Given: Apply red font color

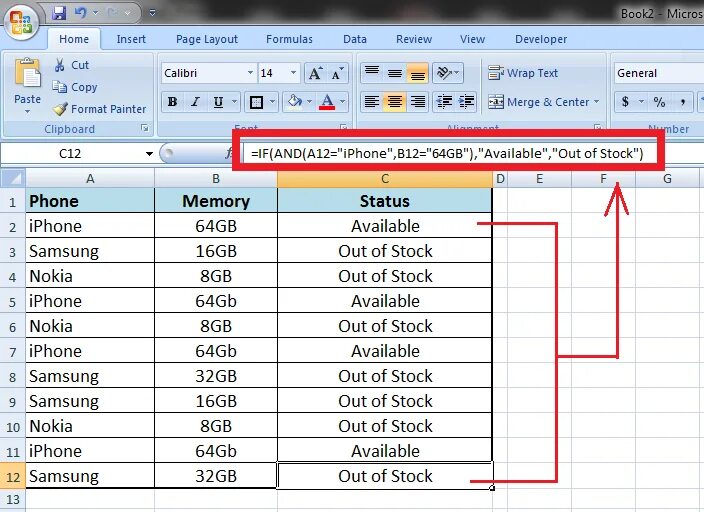Looking at the screenshot, I should pos(327,102).
